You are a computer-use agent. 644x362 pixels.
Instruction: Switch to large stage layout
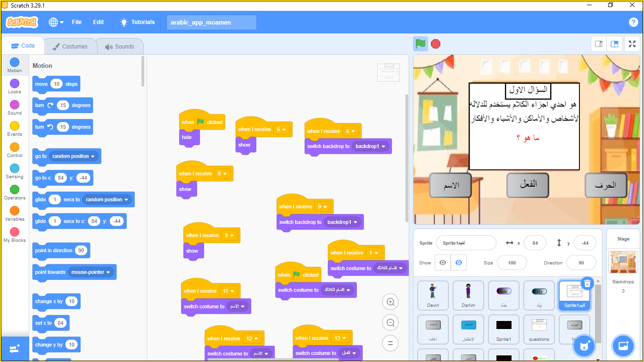[x=614, y=44]
